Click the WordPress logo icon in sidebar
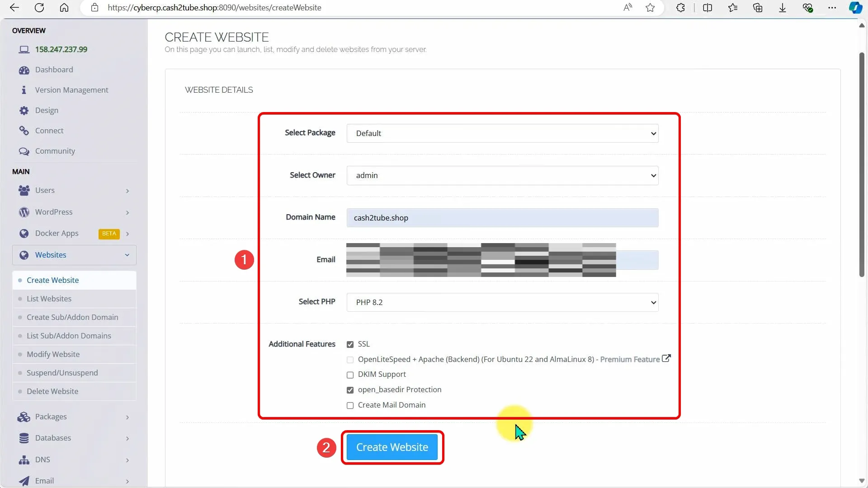The width and height of the screenshot is (868, 488). click(x=24, y=212)
